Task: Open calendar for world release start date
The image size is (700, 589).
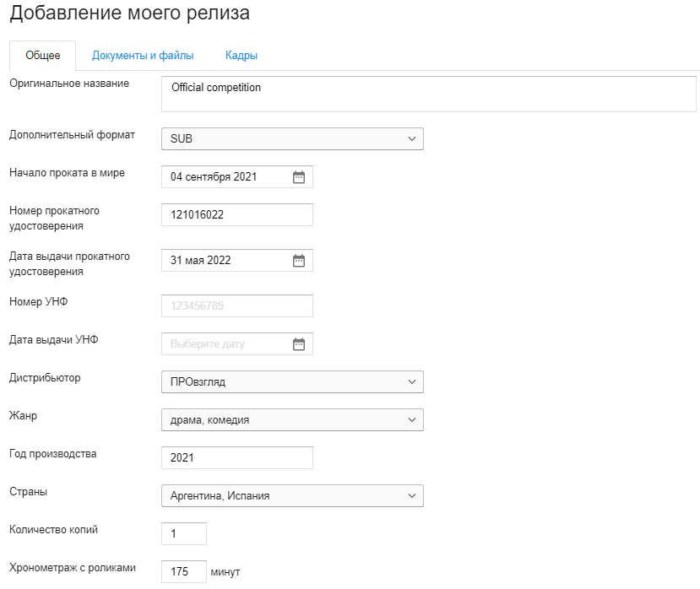Action: pyautogui.click(x=299, y=177)
